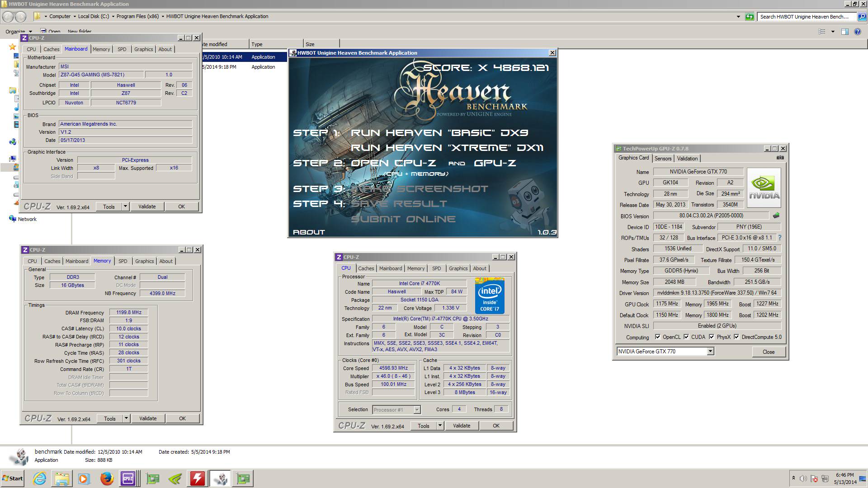Show hidden system tray icons
Viewport: 868px width, 488px height.
click(793, 478)
